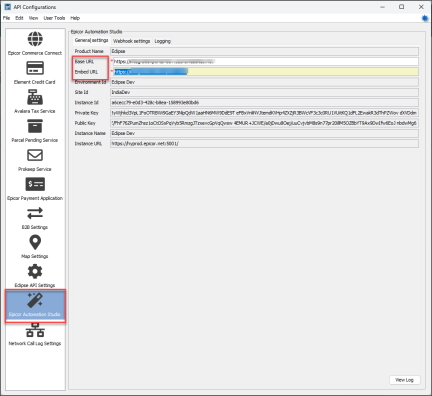Click the Instance URL label
Screen dimensions: 432x396
point(88,144)
